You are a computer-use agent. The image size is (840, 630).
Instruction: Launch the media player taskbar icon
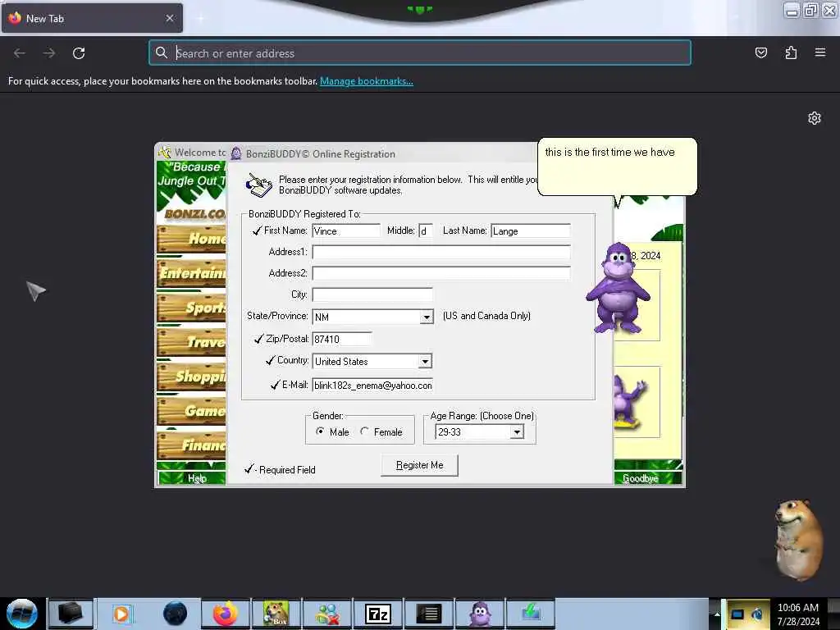coord(121,614)
